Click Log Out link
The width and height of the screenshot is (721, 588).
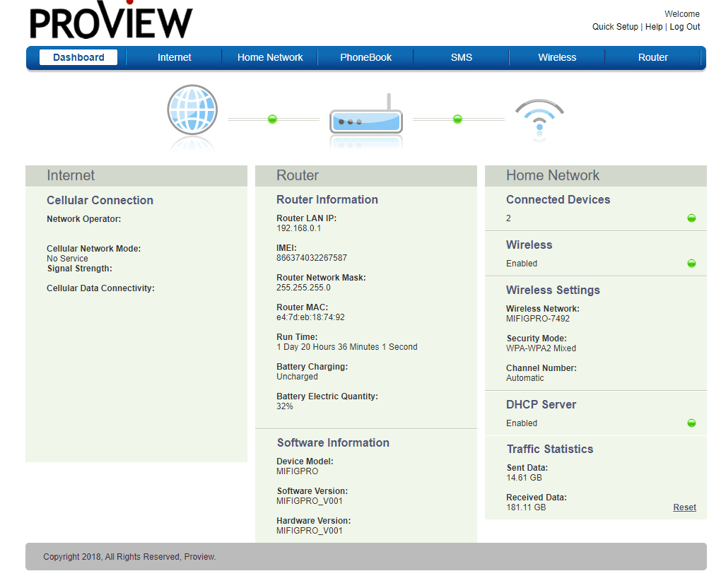(685, 27)
